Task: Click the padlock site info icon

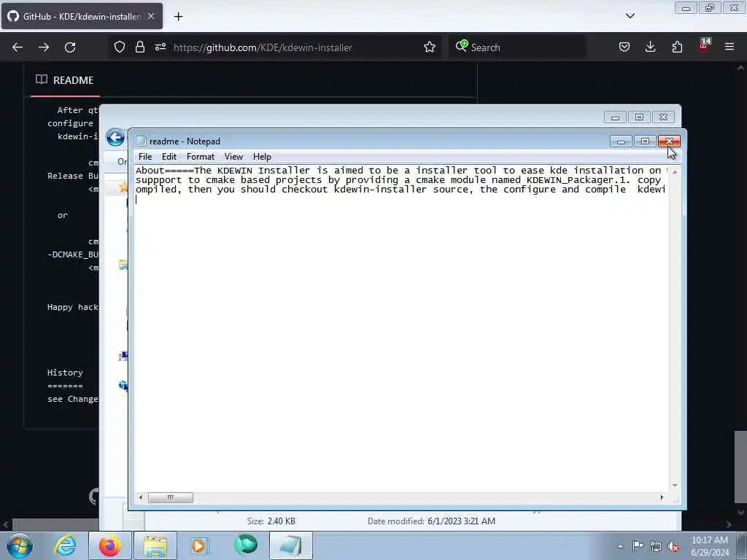Action: click(139, 47)
